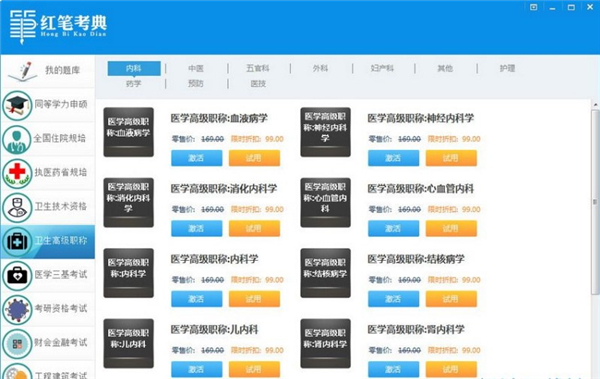
Task: Try the 神经内科学 course with 试用
Action: pyautogui.click(x=451, y=158)
